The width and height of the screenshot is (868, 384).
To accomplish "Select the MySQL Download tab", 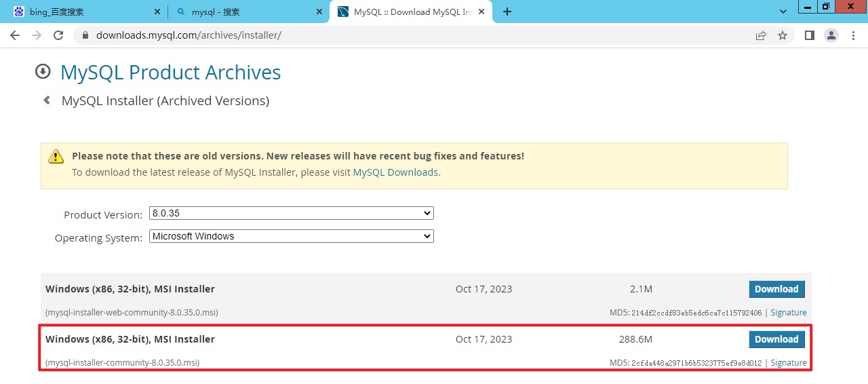I will click(411, 12).
